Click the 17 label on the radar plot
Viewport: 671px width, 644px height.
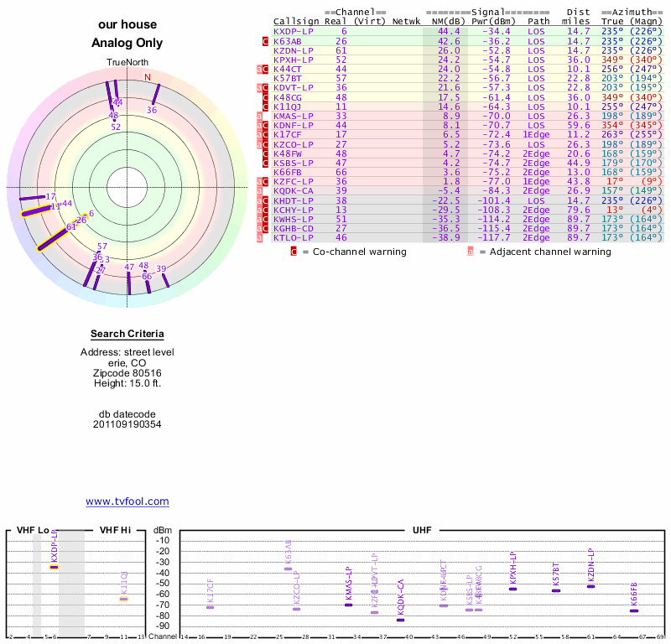tap(50, 197)
